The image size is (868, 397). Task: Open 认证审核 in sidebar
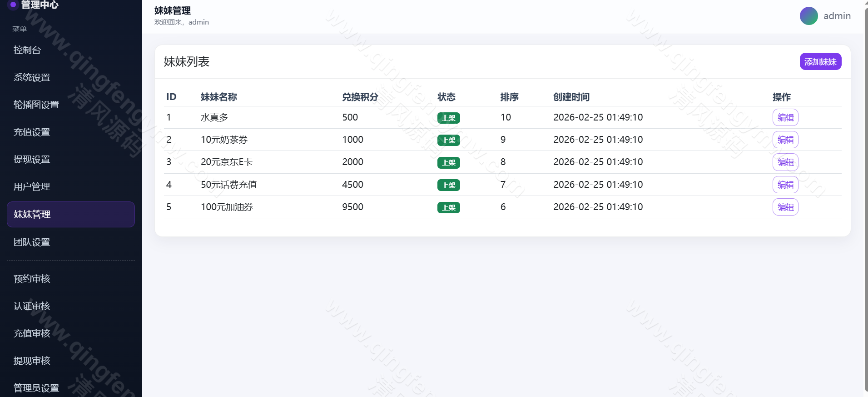click(71, 306)
